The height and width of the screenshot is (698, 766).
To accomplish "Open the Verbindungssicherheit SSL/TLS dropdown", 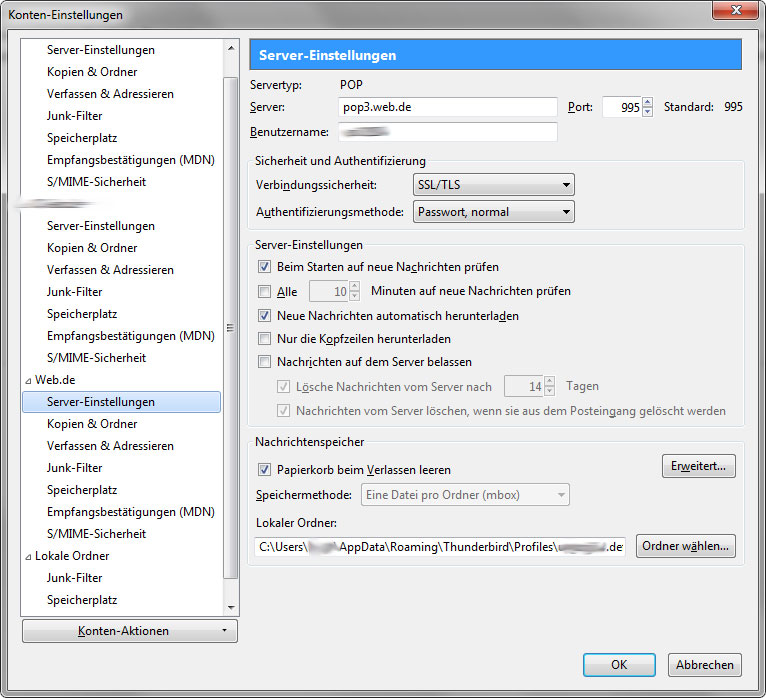I will 493,185.
